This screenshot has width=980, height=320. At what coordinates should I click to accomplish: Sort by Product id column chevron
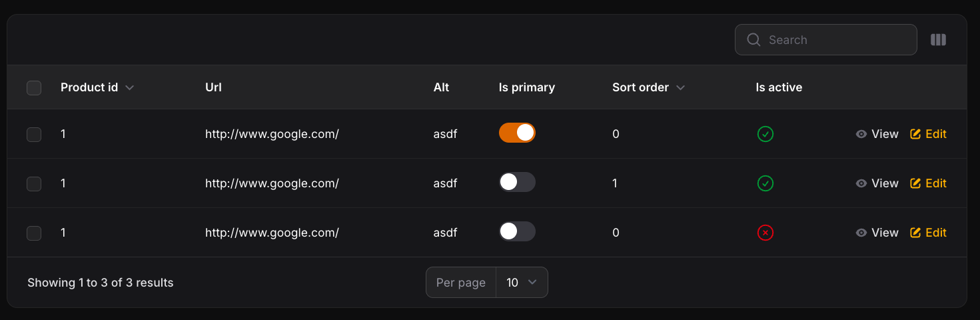point(130,88)
